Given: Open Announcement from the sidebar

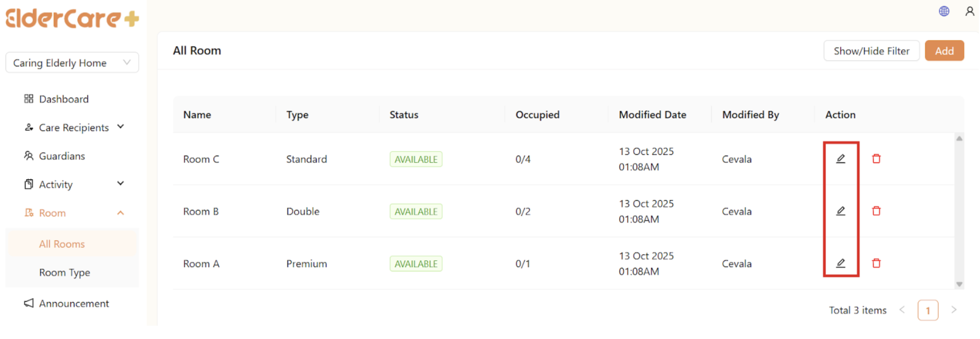Looking at the screenshot, I should pos(74,304).
